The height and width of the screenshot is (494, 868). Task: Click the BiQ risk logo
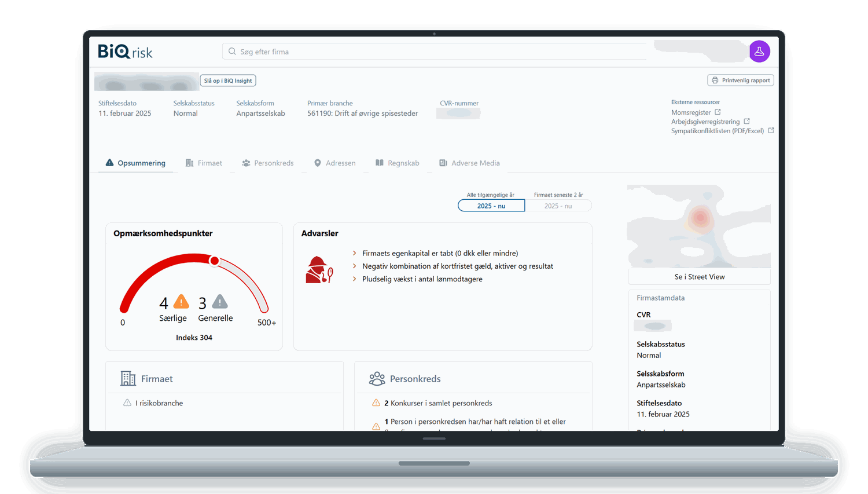(125, 52)
